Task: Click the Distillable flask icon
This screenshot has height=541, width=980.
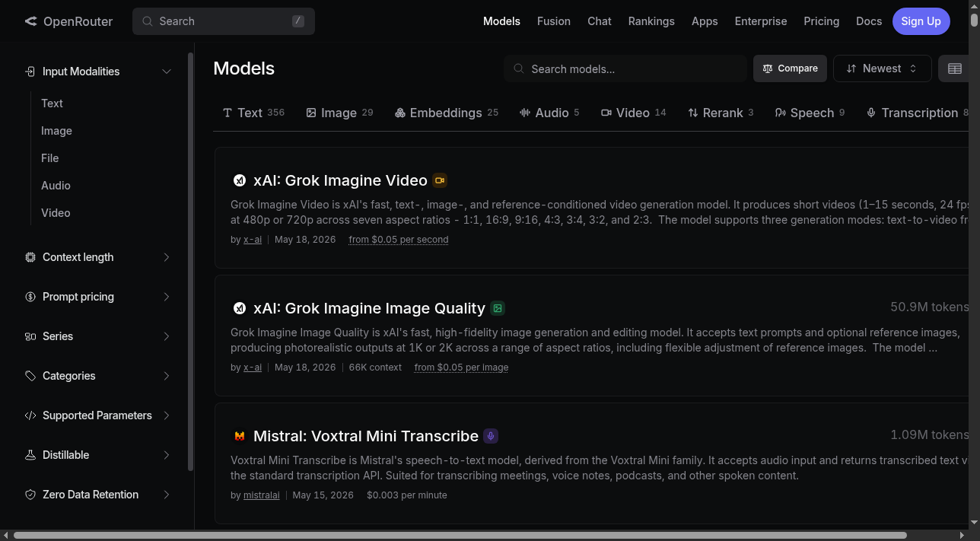Action: (x=30, y=455)
